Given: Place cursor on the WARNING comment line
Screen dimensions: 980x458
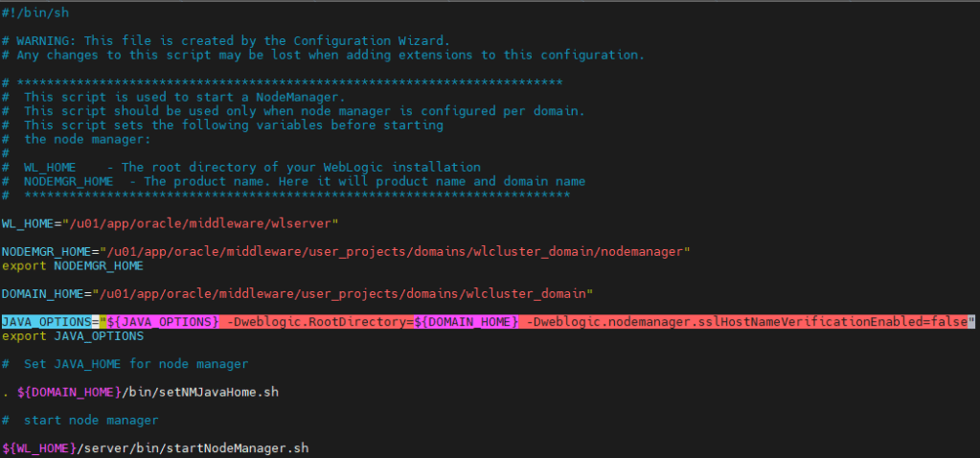Looking at the screenshot, I should coord(230,40).
